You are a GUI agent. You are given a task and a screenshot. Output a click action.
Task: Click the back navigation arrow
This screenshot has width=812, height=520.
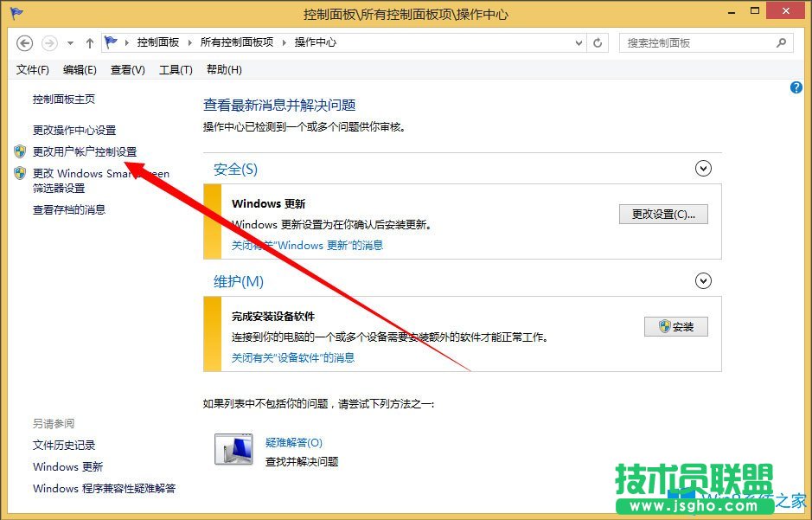tap(24, 42)
